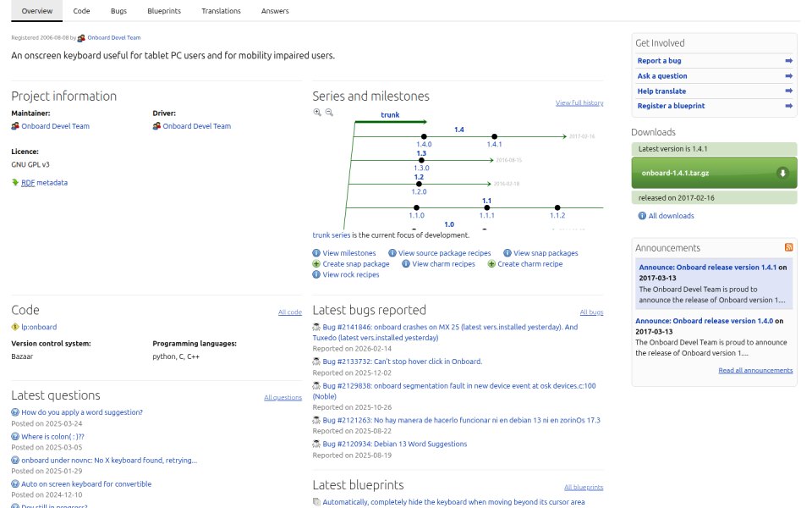This screenshot has width=812, height=508.
Task: Click the RSS feed icon in Announcements
Action: [788, 247]
